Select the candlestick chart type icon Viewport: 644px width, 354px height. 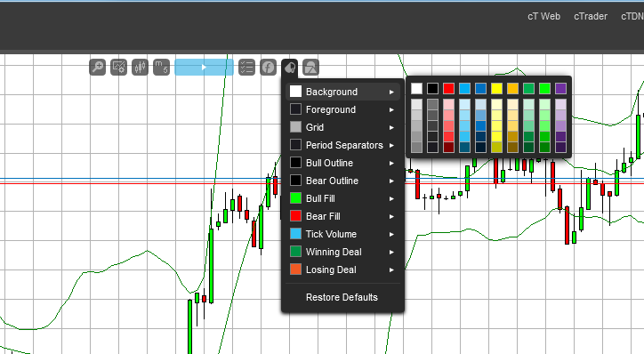(x=140, y=68)
